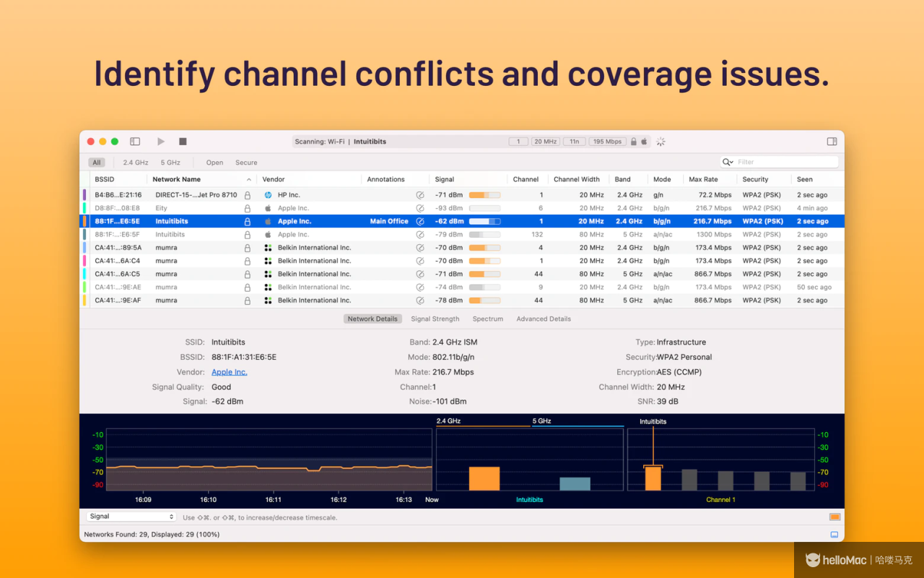Click the annotation icon for Eity row
Image resolution: width=924 pixels, height=578 pixels.
(x=420, y=208)
